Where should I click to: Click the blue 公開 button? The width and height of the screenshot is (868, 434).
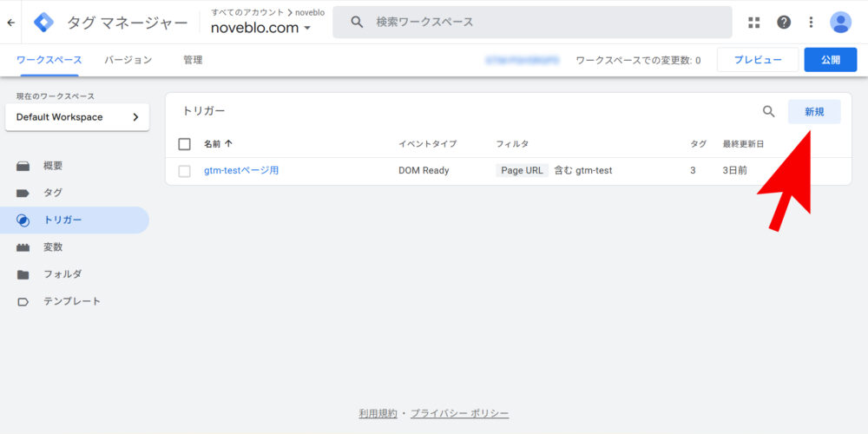[830, 60]
